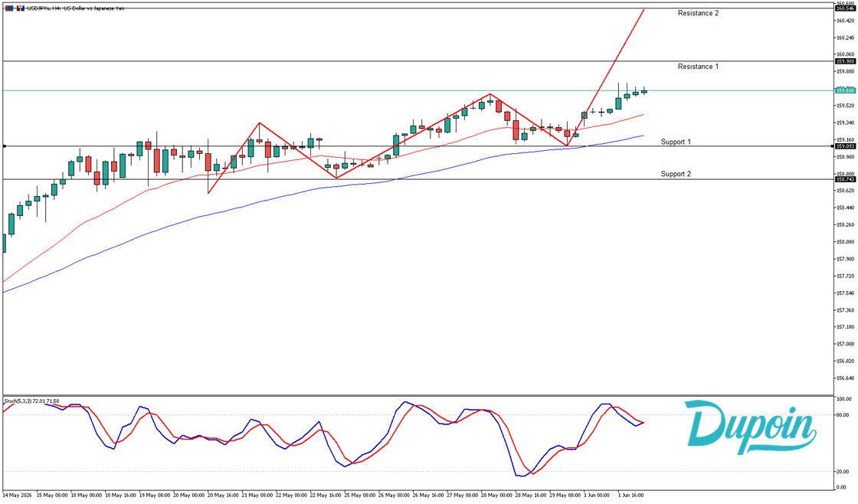Screen dimensions: 858x504
Task: Click the 158.743 price tag on axis
Action: tap(846, 179)
